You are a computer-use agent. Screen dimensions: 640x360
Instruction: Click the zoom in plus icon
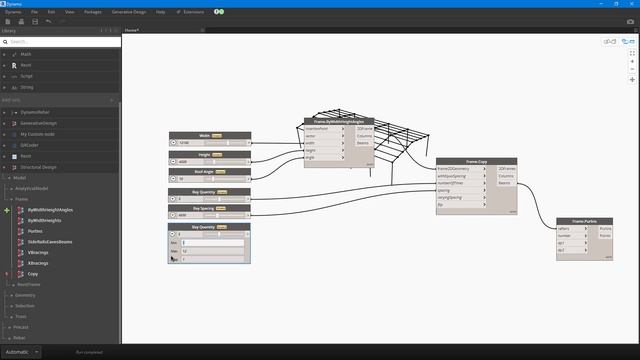[x=632, y=62]
